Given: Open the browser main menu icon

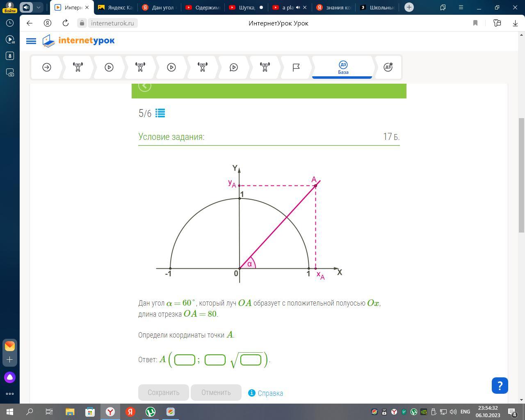Looking at the screenshot, I should click(x=461, y=7).
